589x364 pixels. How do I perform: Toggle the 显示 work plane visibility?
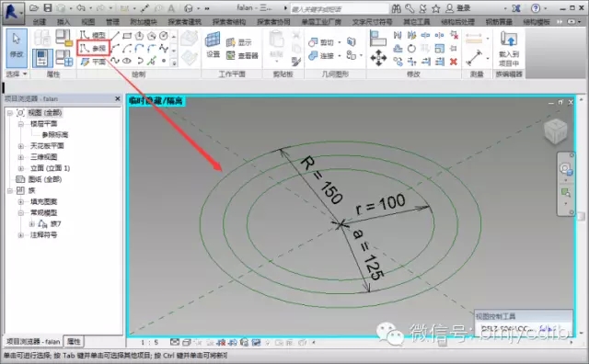[x=239, y=42]
